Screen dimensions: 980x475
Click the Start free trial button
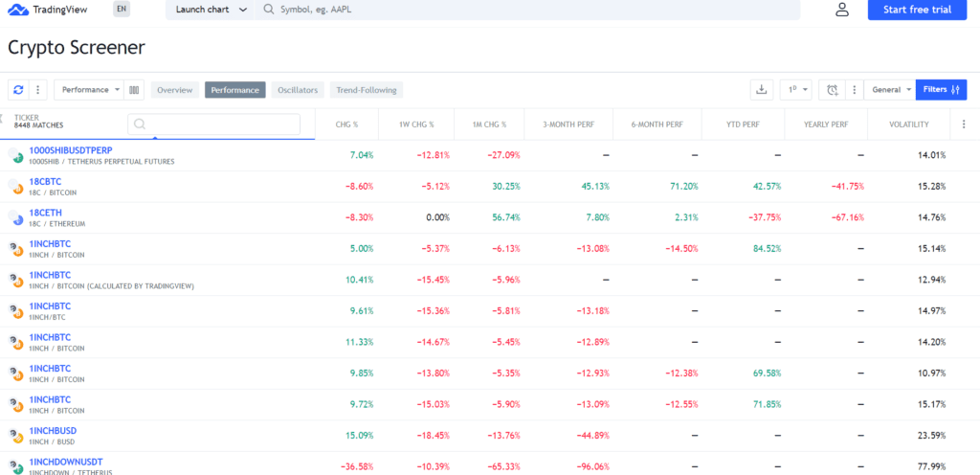point(917,10)
